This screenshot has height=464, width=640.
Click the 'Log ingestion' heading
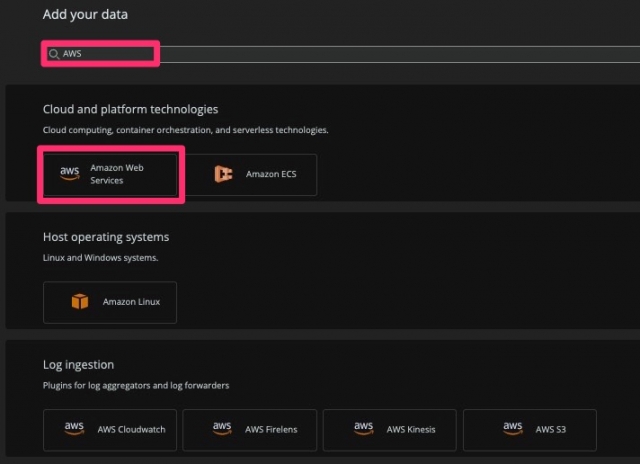tap(78, 364)
